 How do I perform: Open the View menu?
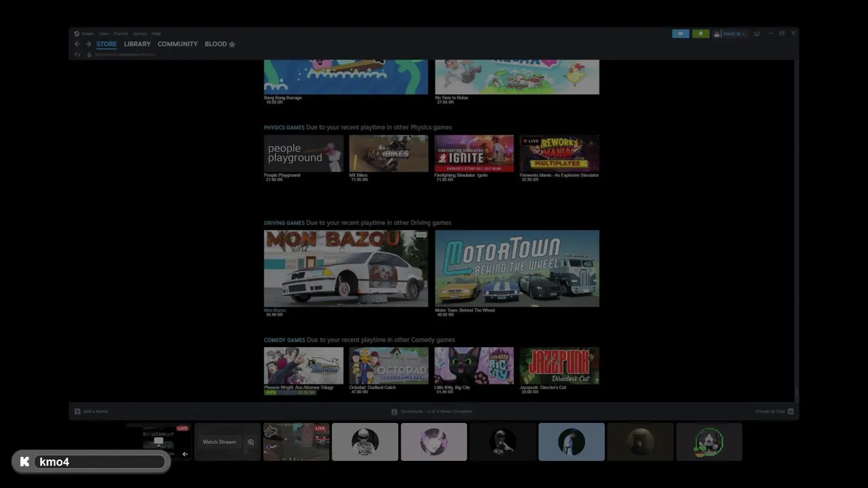(104, 33)
